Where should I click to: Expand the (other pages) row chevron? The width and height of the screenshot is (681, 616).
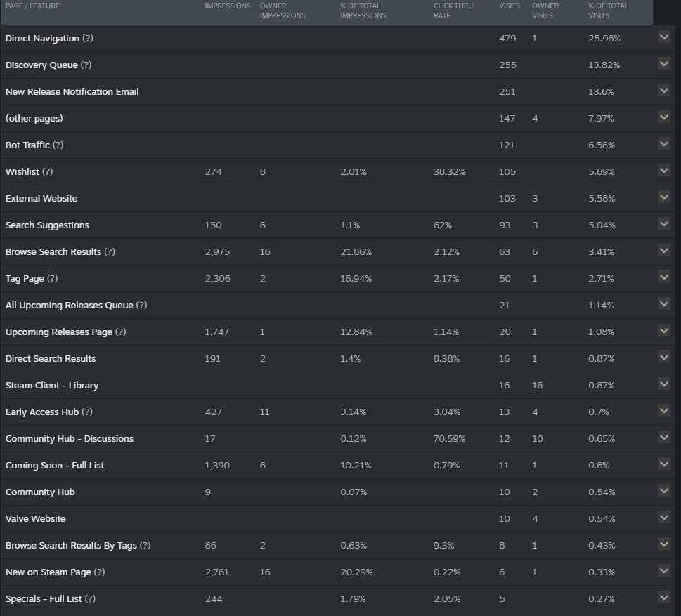pyautogui.click(x=663, y=117)
